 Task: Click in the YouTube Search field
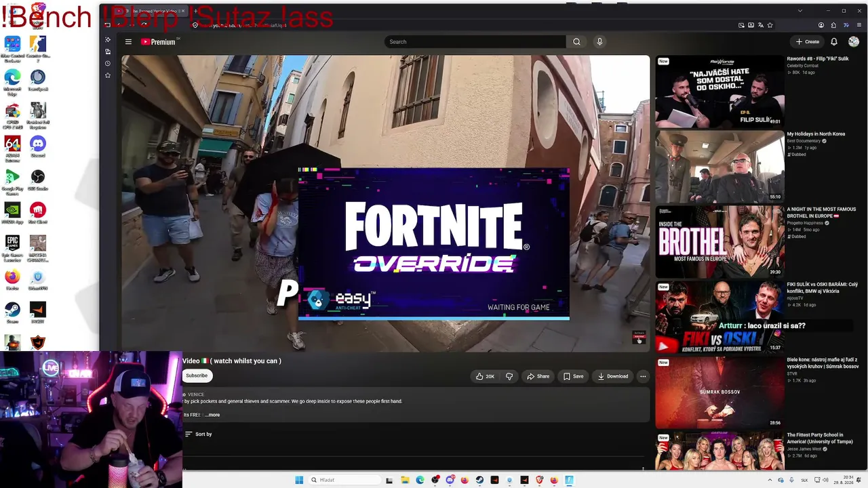pyautogui.click(x=475, y=42)
